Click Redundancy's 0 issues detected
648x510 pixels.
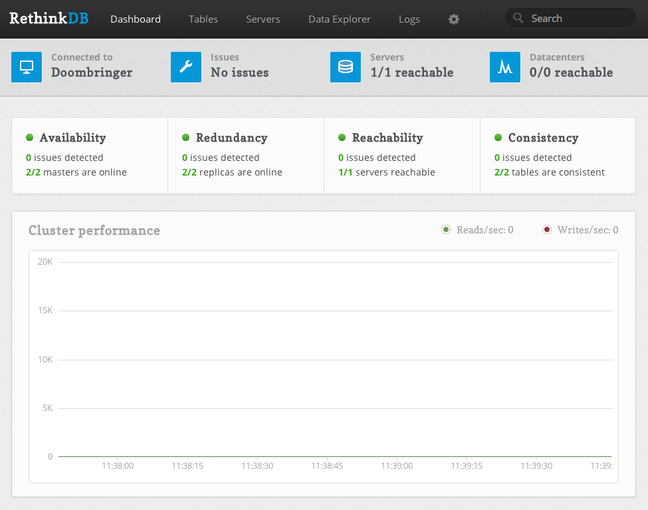[x=221, y=157]
